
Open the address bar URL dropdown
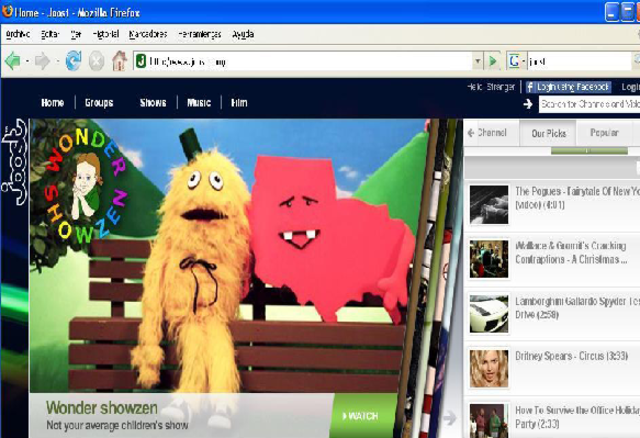coord(478,62)
